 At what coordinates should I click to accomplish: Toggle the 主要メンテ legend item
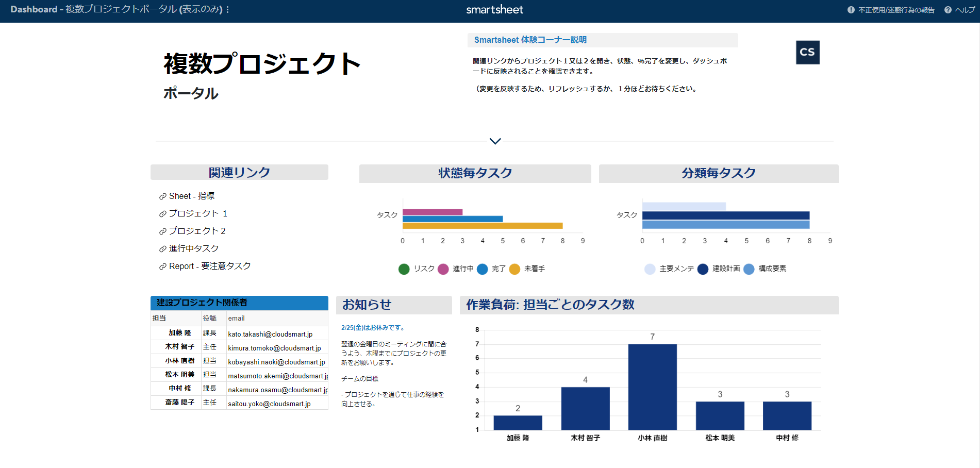pyautogui.click(x=650, y=269)
